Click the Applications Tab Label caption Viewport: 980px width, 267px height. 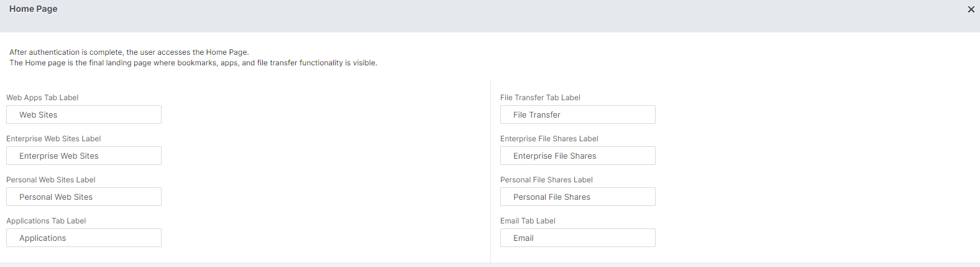coord(46,221)
